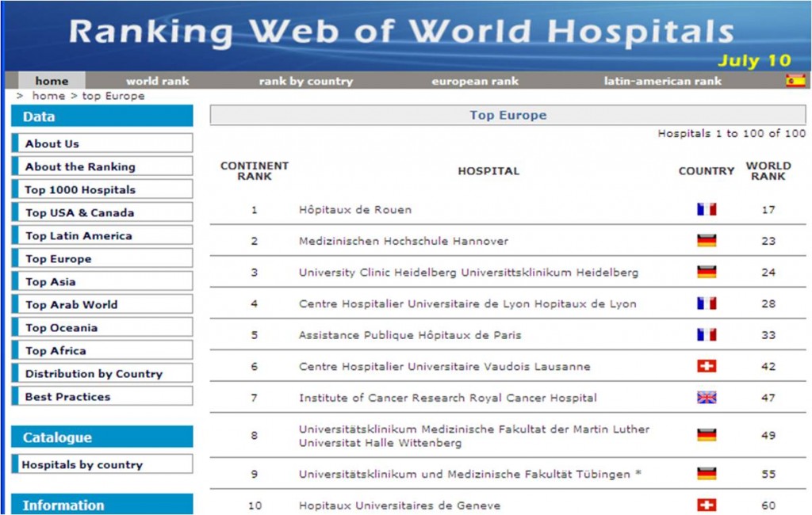
Task: Click German flag for Medizinischen Hochschule Hannover
Action: pos(706,241)
